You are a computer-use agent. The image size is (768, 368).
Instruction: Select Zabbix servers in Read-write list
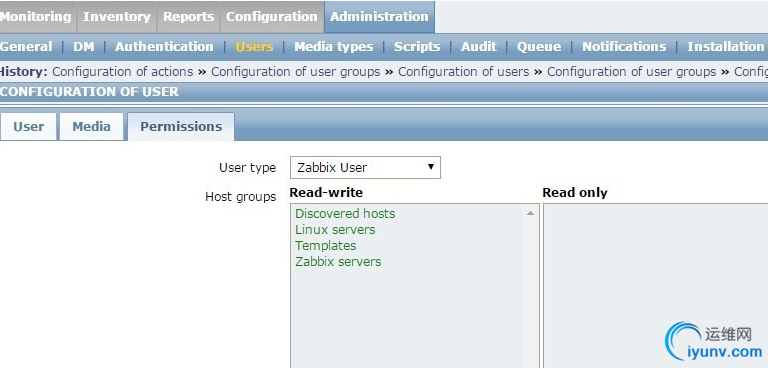[x=338, y=262]
